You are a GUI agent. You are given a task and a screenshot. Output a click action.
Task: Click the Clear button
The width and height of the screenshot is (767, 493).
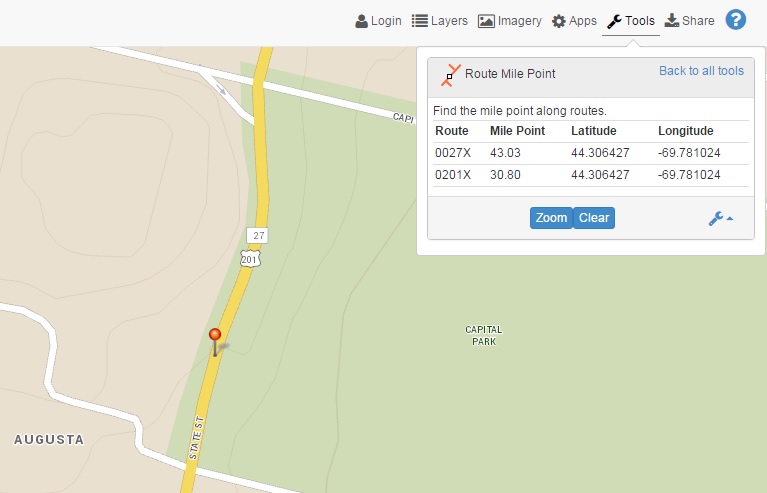594,218
